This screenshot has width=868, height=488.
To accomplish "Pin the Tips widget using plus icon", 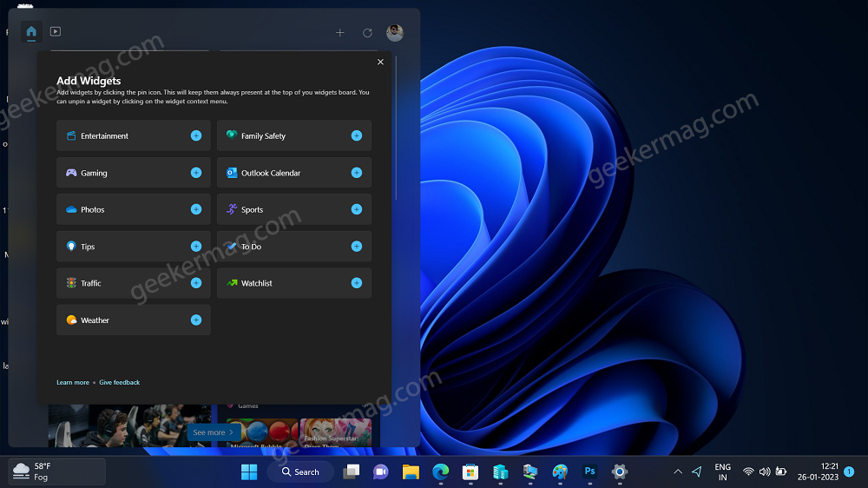I will [196, 247].
